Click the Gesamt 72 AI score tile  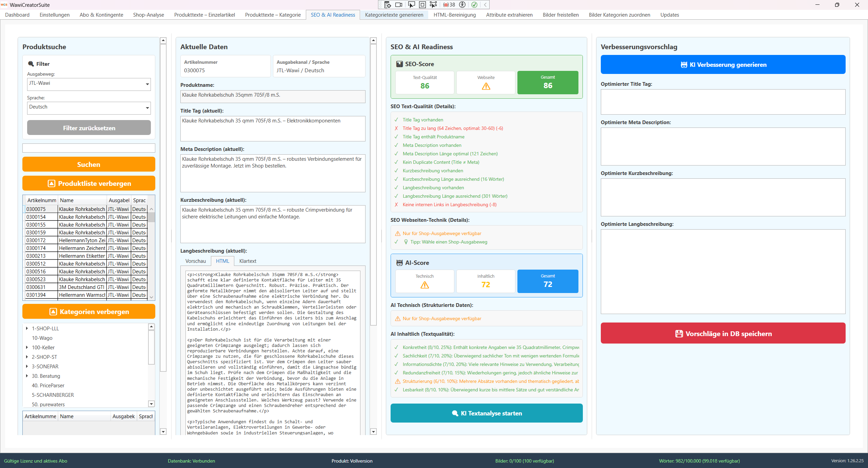pyautogui.click(x=548, y=281)
